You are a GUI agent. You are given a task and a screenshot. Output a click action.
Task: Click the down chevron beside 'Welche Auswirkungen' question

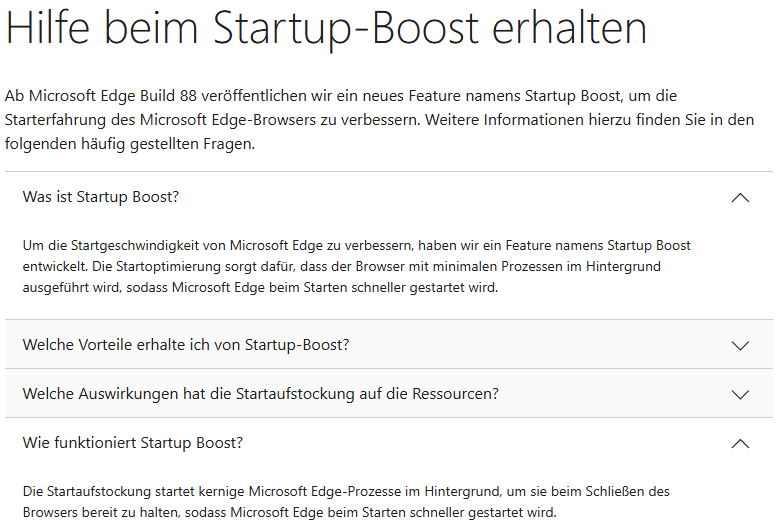tap(740, 394)
